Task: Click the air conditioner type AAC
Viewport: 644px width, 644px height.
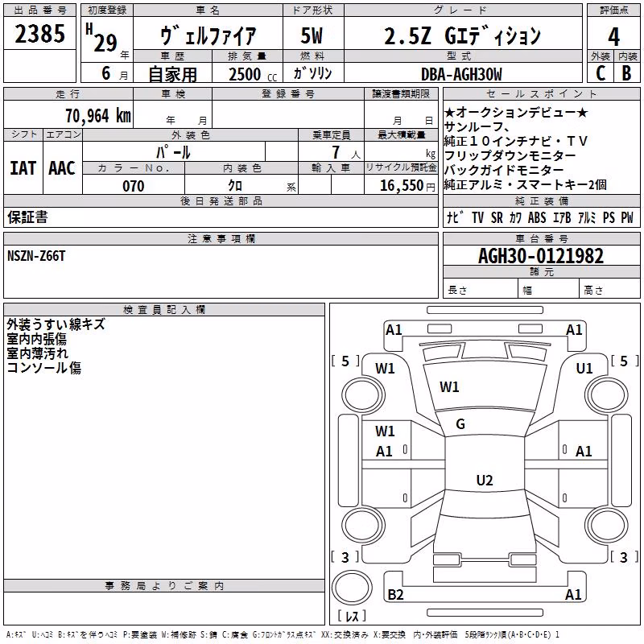Action: click(x=62, y=168)
